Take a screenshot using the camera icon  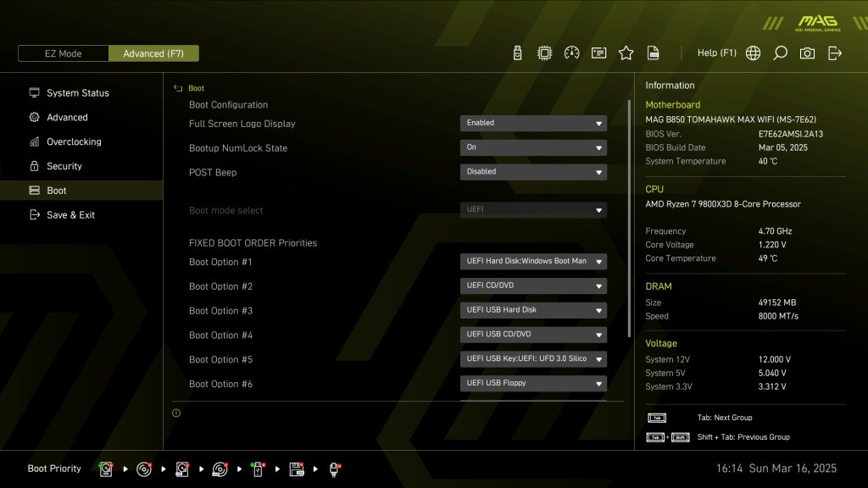coord(807,53)
